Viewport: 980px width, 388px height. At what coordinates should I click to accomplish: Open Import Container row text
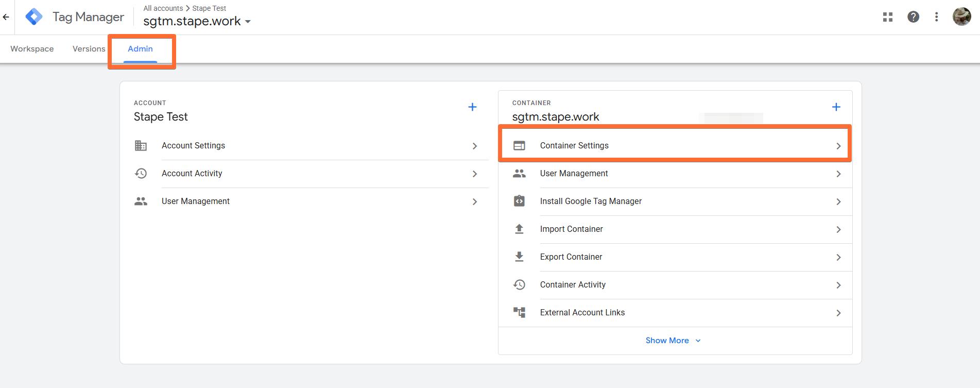[571, 229]
